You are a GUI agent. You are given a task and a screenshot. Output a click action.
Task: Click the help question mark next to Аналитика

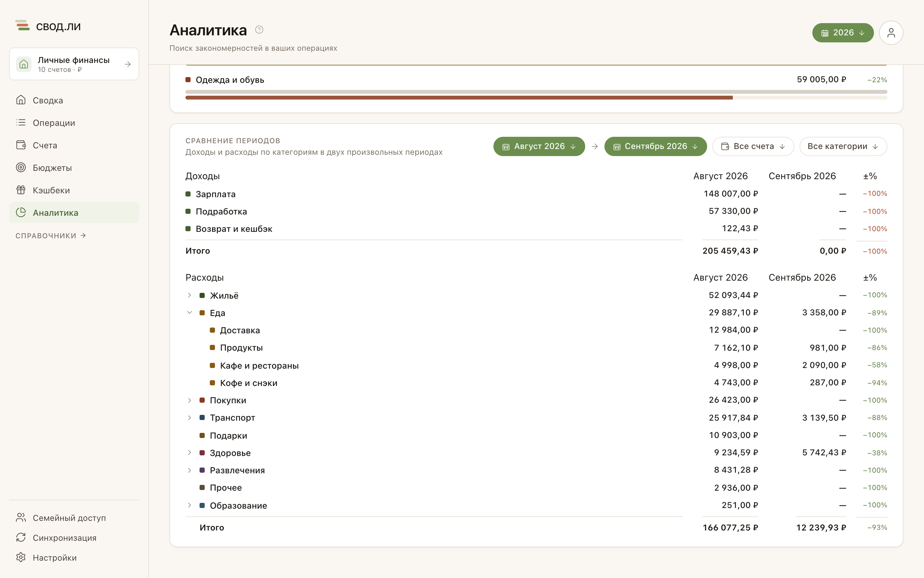click(259, 30)
